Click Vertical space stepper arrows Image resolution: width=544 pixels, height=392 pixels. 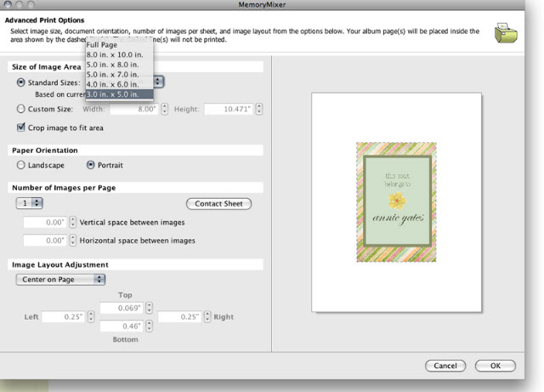(x=72, y=222)
